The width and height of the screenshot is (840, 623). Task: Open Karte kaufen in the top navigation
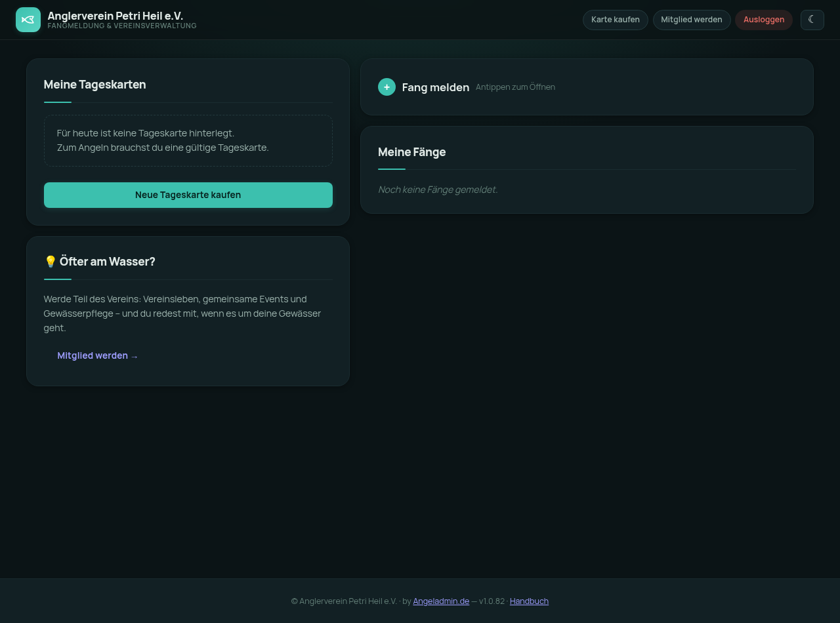point(615,20)
